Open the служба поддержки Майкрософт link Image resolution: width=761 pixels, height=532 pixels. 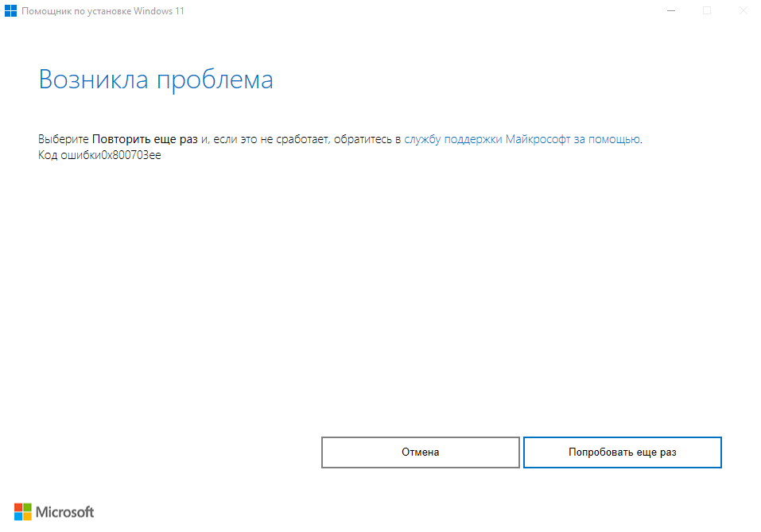click(522, 139)
